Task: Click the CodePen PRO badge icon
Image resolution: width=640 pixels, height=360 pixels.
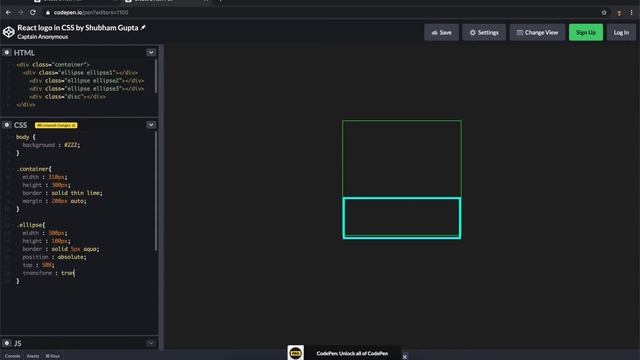Action: (296, 353)
